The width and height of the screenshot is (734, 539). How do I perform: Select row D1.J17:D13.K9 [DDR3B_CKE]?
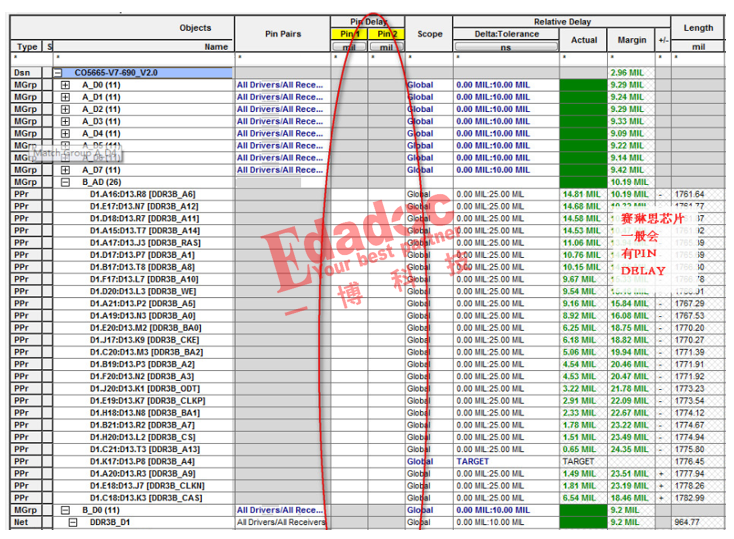point(145,340)
